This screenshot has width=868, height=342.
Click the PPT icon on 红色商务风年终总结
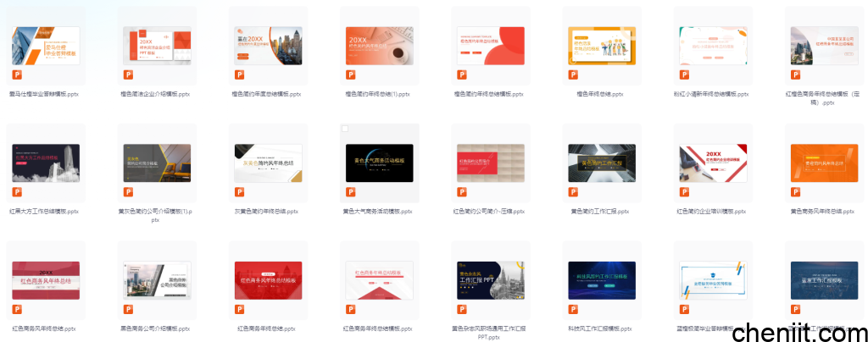(15, 309)
